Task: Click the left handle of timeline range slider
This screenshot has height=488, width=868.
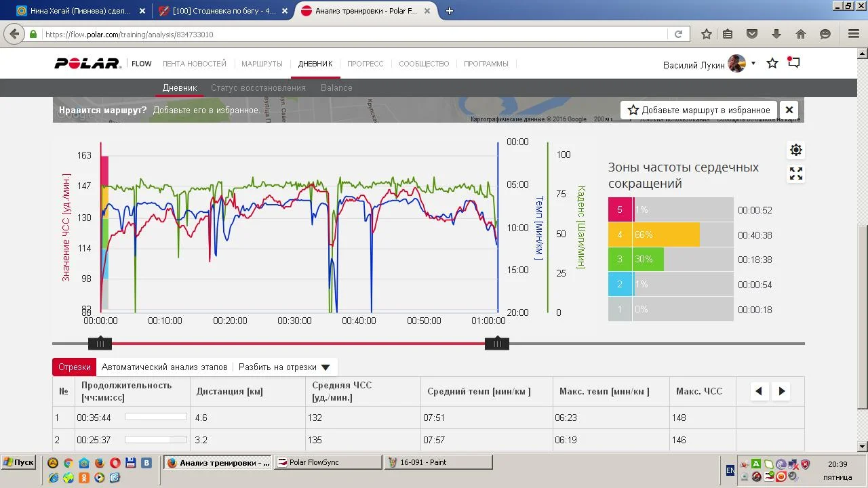Action: pyautogui.click(x=100, y=344)
